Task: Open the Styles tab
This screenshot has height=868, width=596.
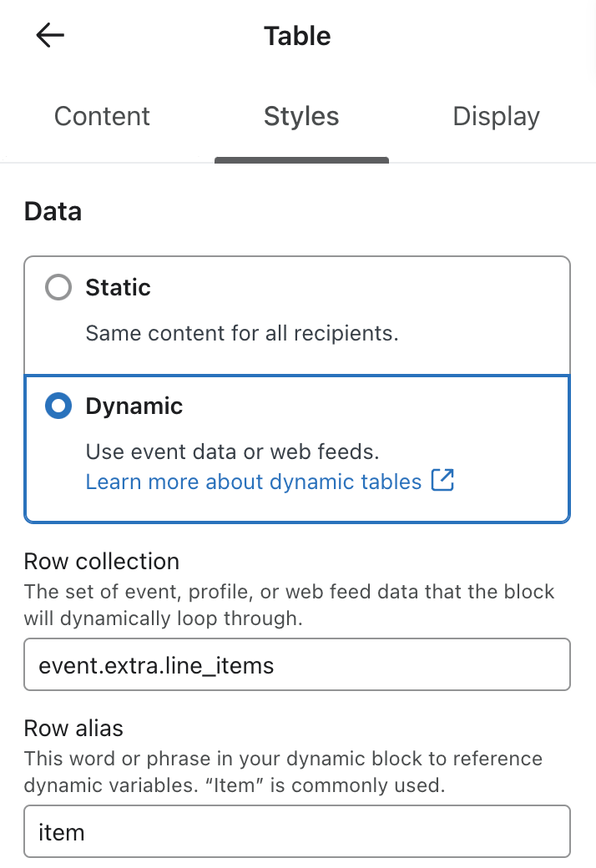Action: (x=301, y=116)
